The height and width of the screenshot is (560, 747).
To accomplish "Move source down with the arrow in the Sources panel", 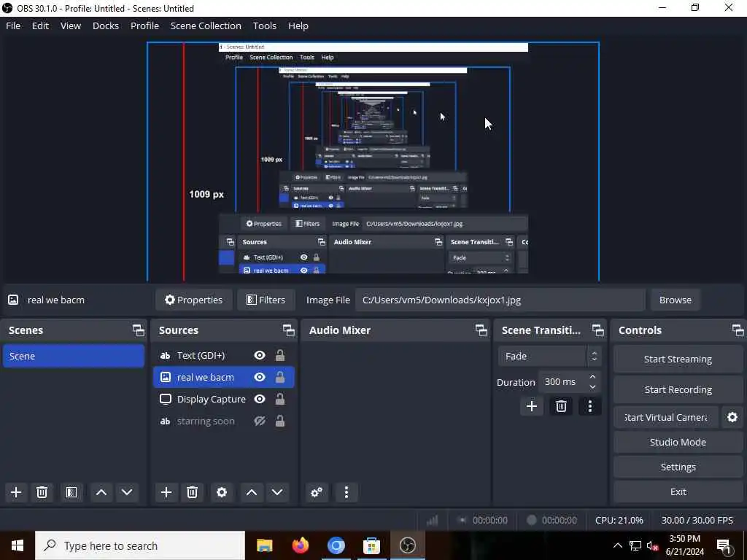I will 277,492.
